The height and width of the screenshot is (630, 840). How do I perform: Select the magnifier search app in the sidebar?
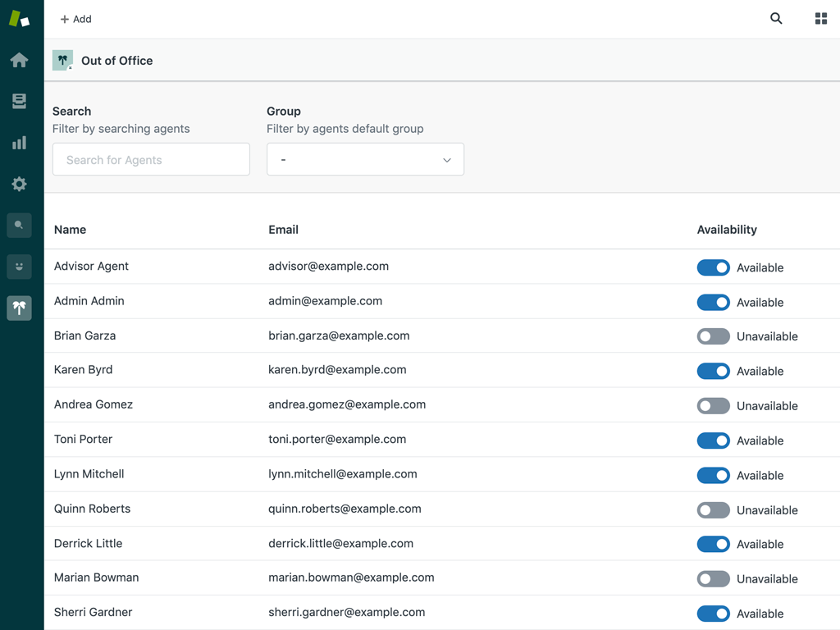coord(19,225)
